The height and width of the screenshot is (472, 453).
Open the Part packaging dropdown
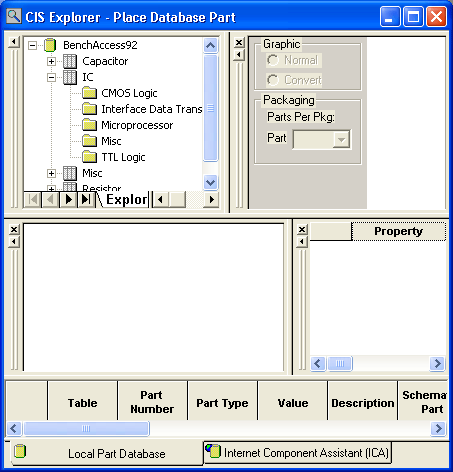[x=341, y=139]
